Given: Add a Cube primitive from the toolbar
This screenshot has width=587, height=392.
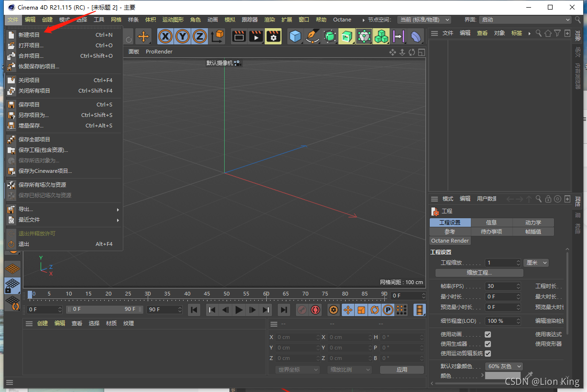Looking at the screenshot, I should pos(295,36).
